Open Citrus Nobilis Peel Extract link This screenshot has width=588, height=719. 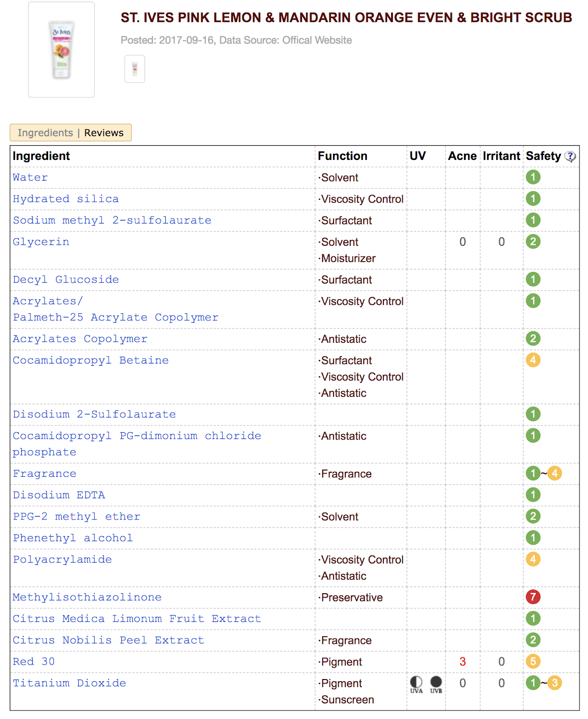pos(108,640)
